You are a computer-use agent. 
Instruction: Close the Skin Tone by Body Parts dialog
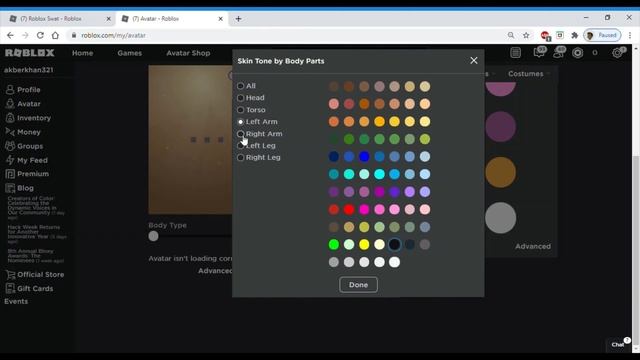(x=473, y=60)
